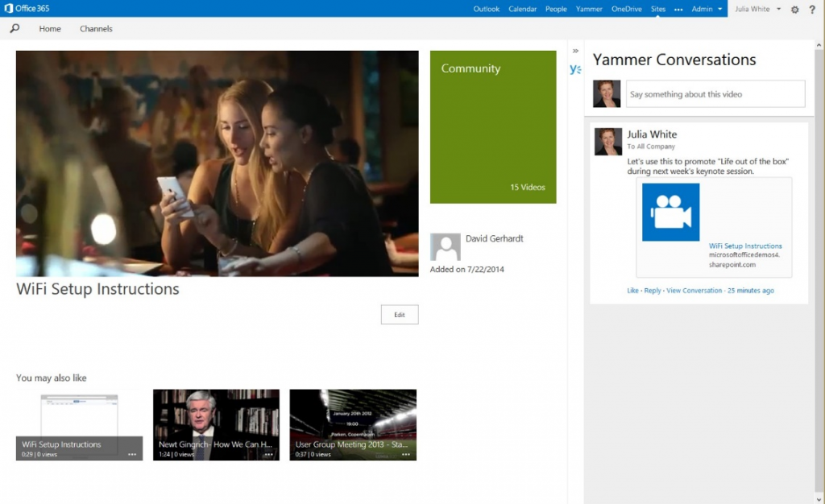Open the settings gear icon
The width and height of the screenshot is (825, 504).
794,9
